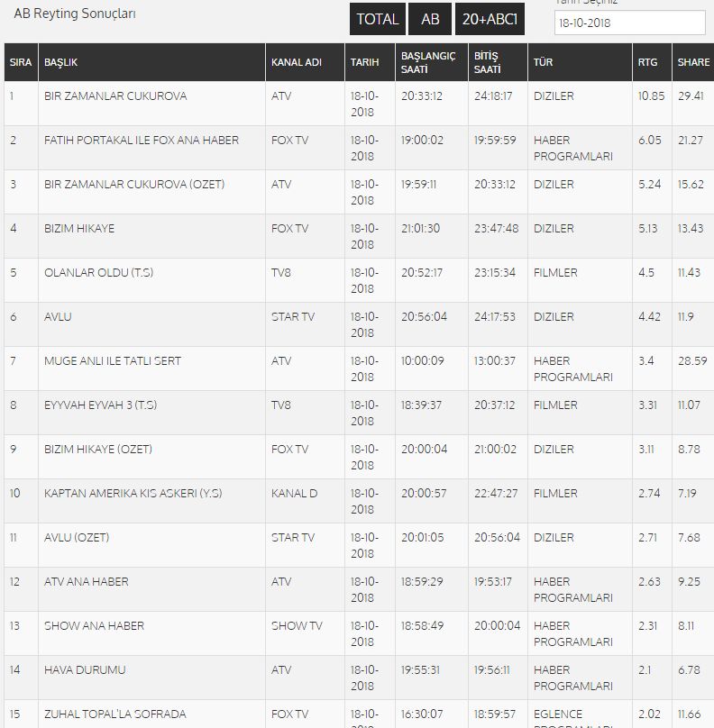Image resolution: width=714 pixels, height=728 pixels.
Task: Click SHOW TV channel name
Action: (297, 625)
